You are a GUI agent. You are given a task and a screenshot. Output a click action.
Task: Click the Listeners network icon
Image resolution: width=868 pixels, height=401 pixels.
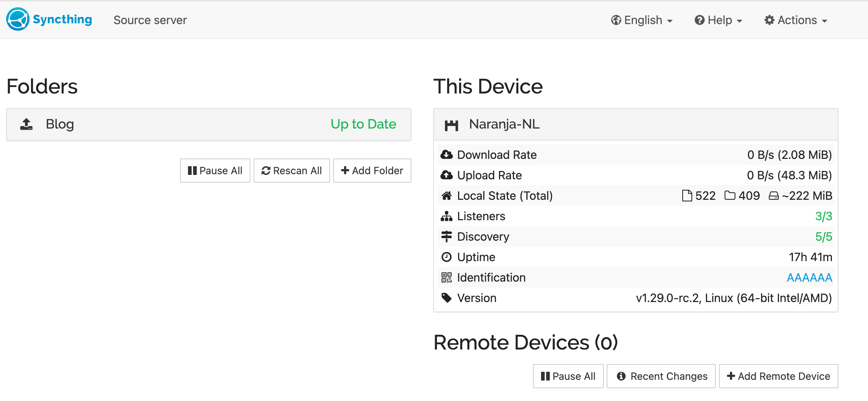pos(446,216)
